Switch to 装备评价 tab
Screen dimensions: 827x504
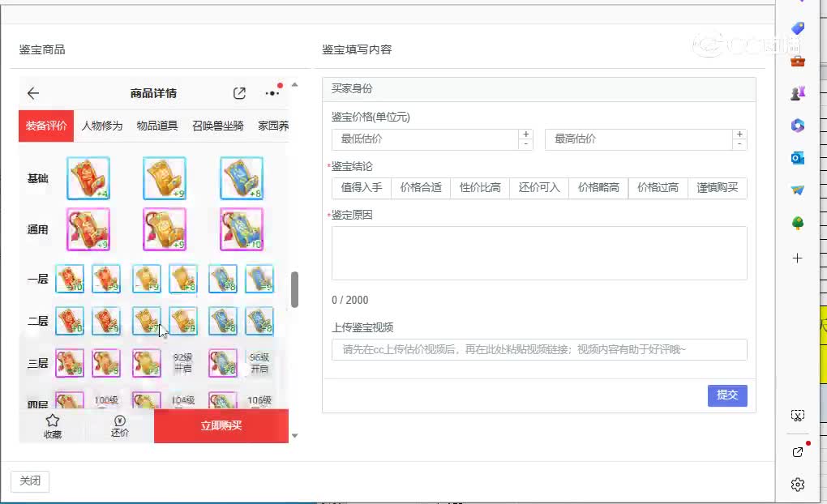46,126
